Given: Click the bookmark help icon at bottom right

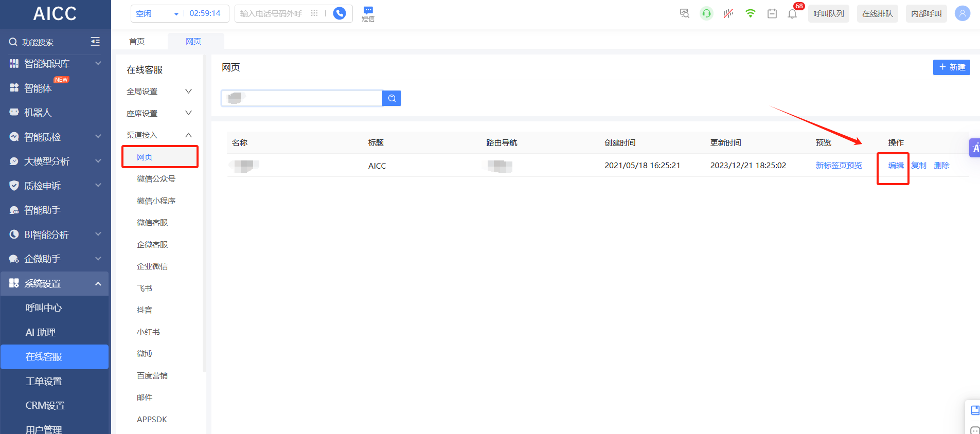Looking at the screenshot, I should [975, 410].
